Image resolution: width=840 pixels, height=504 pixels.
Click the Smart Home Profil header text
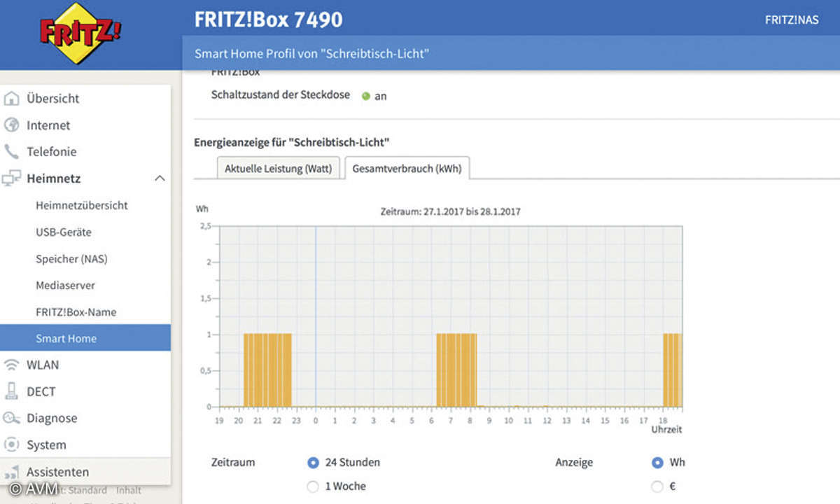tap(311, 53)
